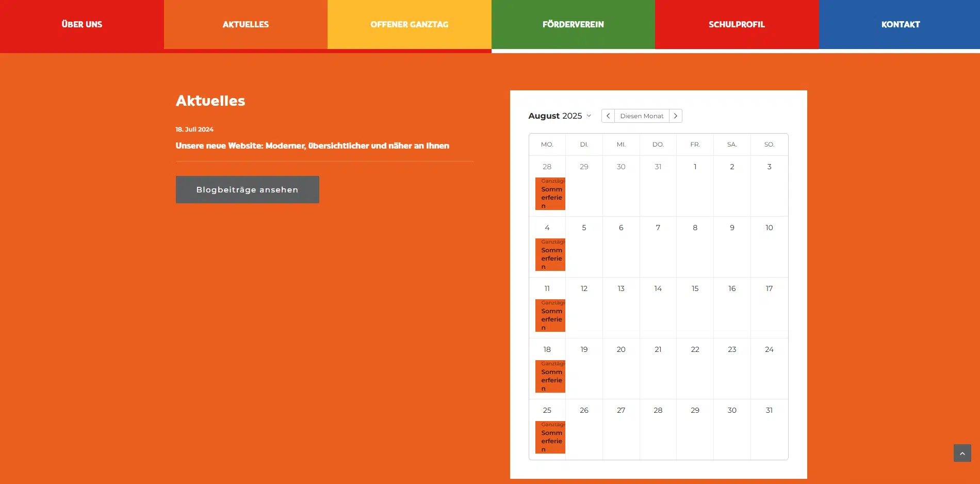Select day 31 in the last calendar row
This screenshot has width=980, height=484.
coord(769,410)
